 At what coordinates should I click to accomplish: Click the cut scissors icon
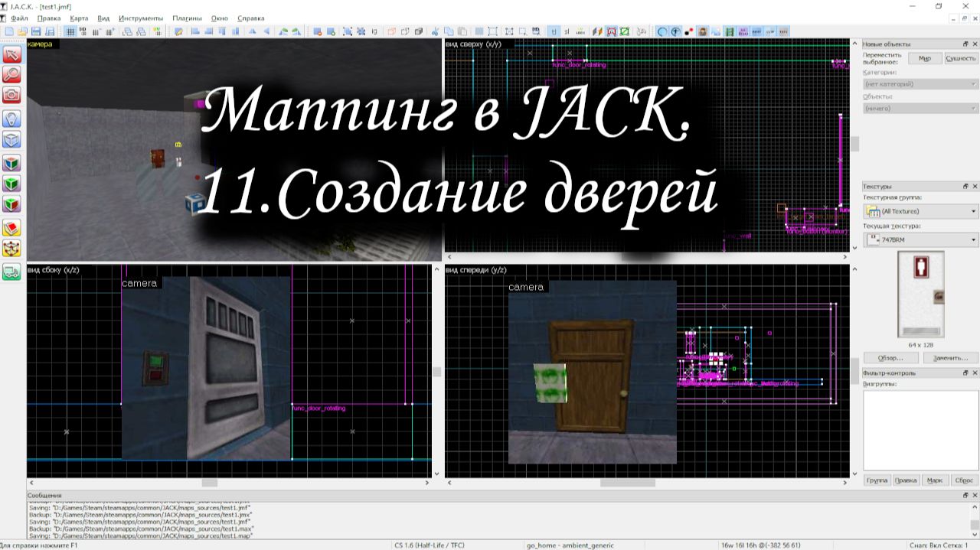pyautogui.click(x=435, y=31)
